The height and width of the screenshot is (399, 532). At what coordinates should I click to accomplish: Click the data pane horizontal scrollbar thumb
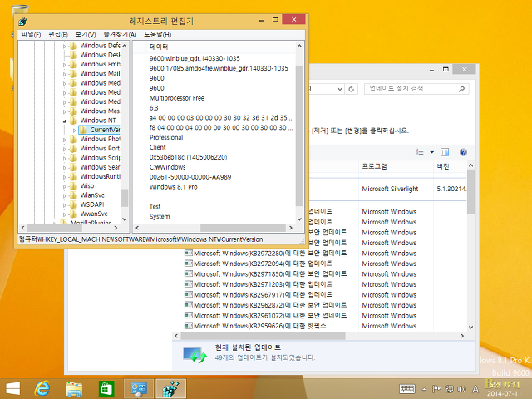(243, 228)
